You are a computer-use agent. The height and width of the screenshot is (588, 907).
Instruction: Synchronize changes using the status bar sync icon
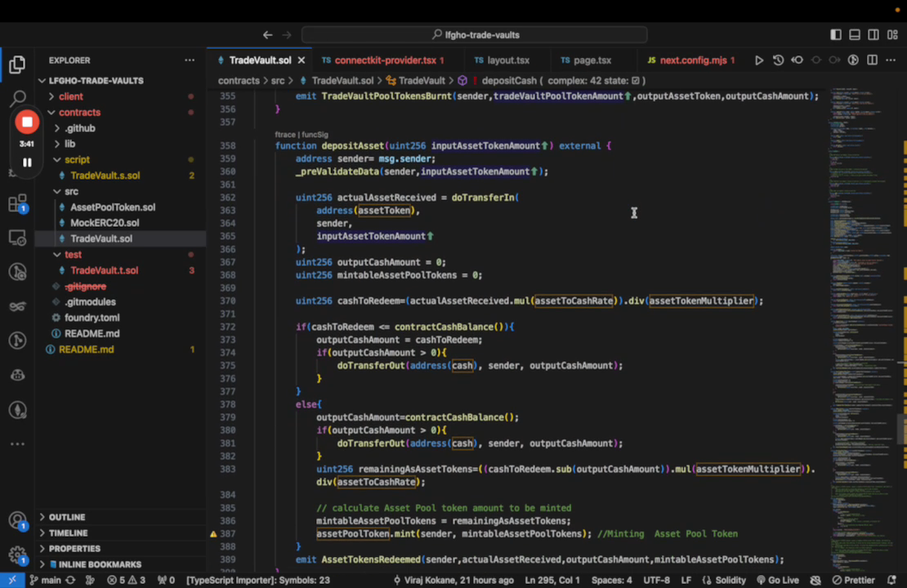coord(70,580)
